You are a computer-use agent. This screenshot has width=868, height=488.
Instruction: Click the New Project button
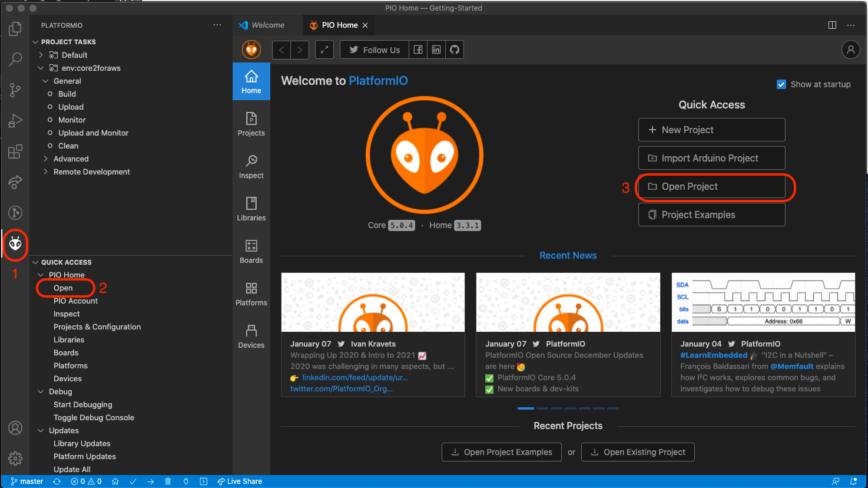(711, 130)
